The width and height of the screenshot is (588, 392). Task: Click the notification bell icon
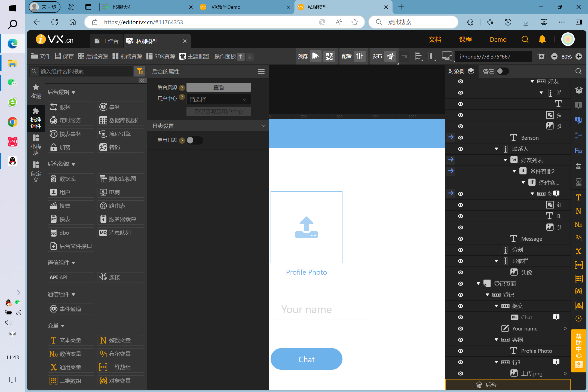coord(542,39)
